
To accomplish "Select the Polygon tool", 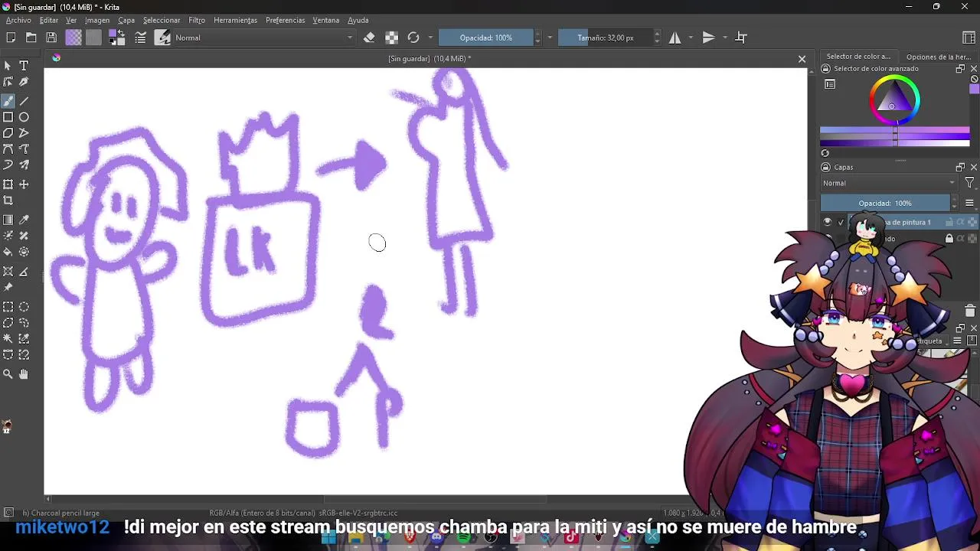I will tap(8, 133).
